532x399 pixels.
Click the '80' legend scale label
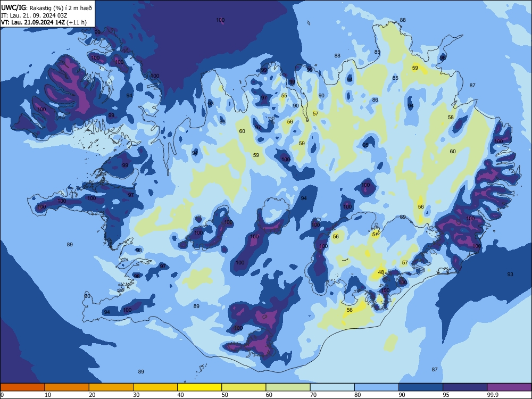(x=358, y=395)
